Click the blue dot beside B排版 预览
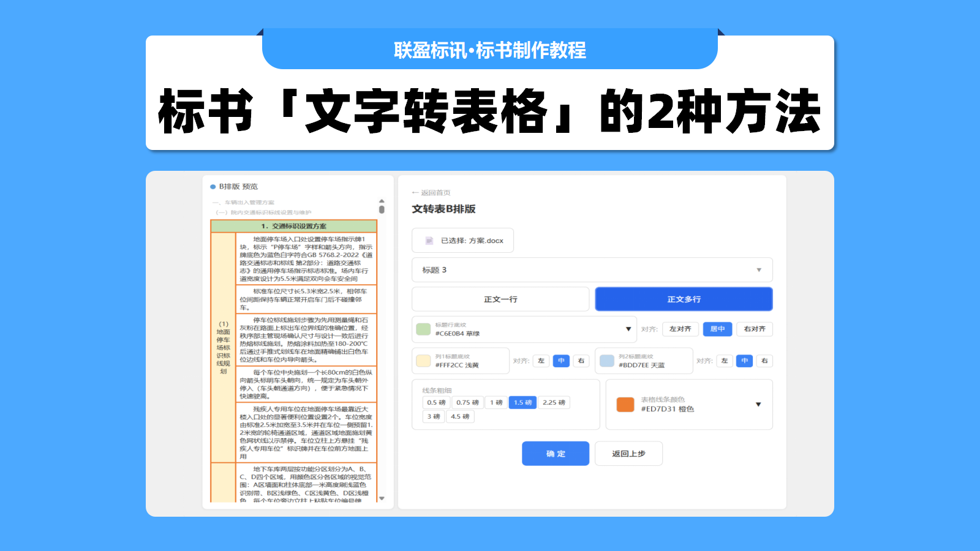Screen dimensions: 980x551 213,187
